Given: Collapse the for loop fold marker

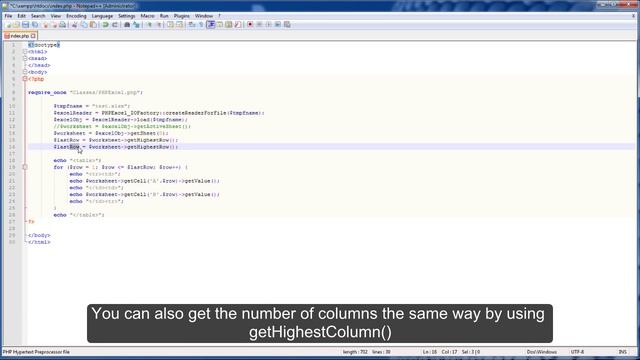Looking at the screenshot, I should click(x=25, y=167).
